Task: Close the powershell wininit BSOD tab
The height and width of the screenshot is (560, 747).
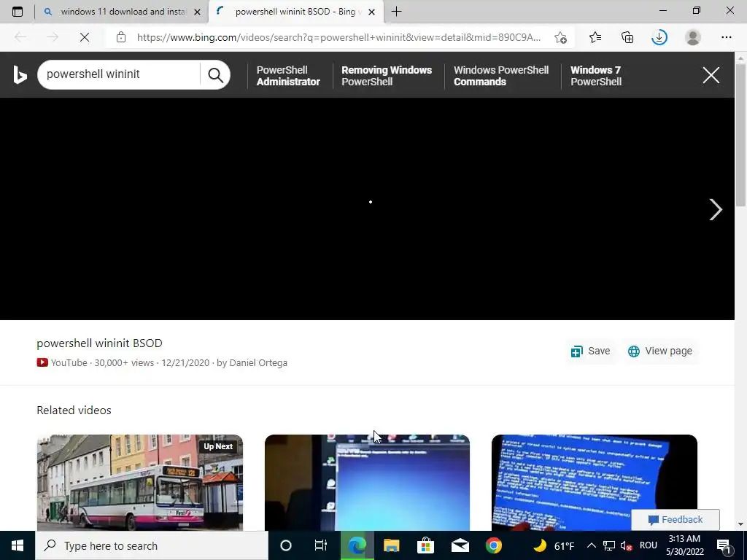Action: click(x=371, y=12)
